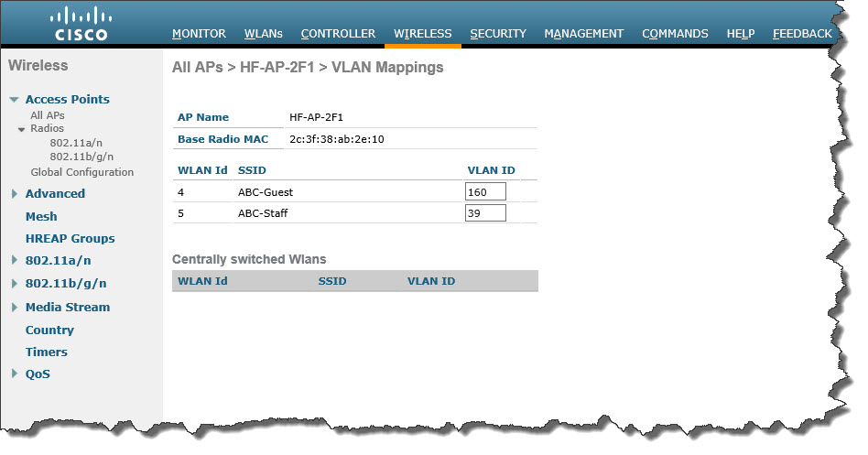Open HREAP Groups page
Viewport: 868px width, 455px height.
click(71, 239)
